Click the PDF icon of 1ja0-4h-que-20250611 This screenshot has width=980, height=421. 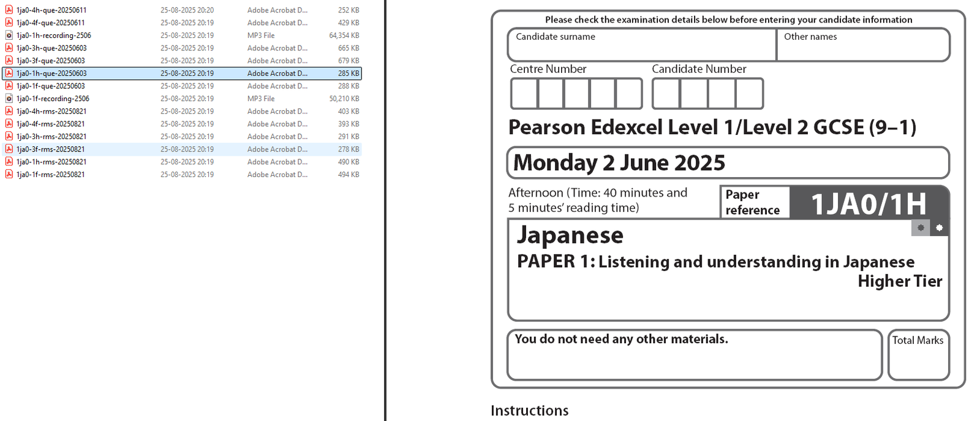tap(9, 10)
